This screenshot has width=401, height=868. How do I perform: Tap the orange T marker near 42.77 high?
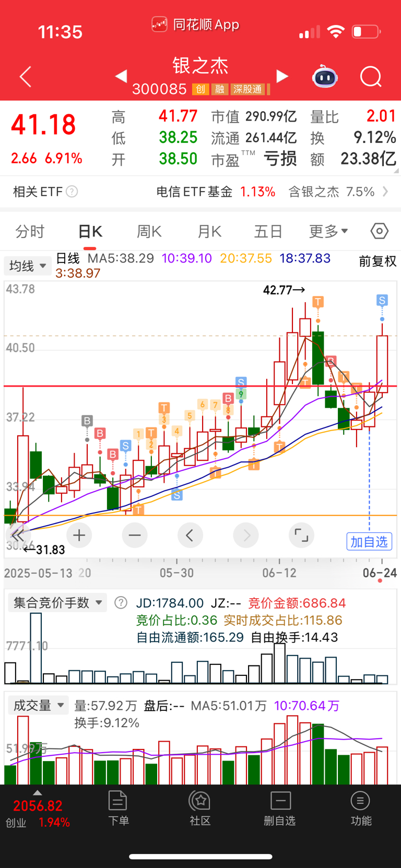pyautogui.click(x=318, y=302)
